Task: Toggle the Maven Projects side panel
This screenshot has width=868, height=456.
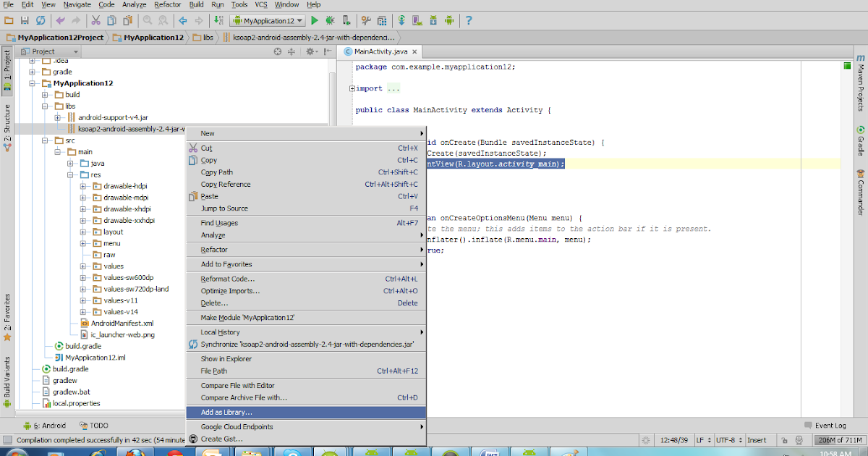Action: coord(861,82)
